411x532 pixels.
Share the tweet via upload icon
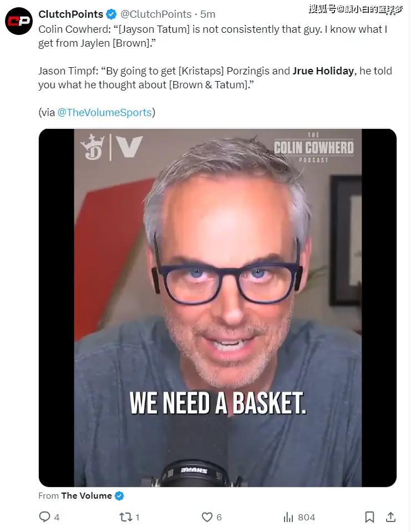pyautogui.click(x=390, y=517)
